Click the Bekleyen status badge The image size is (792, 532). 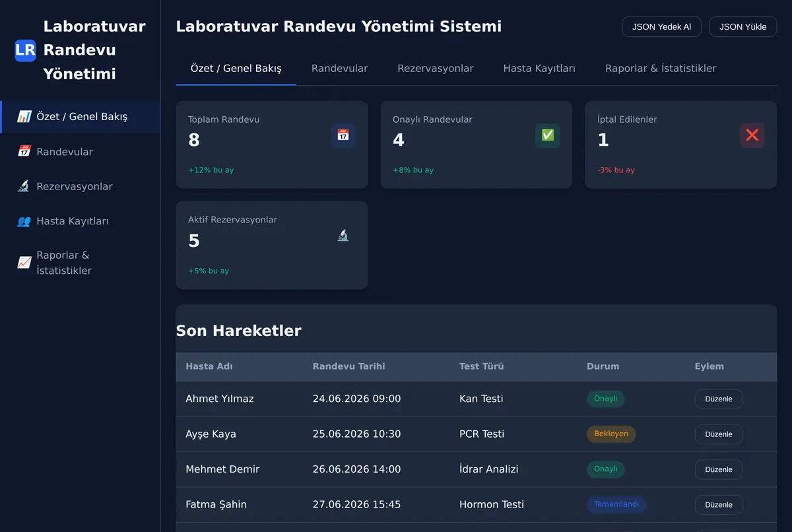(x=611, y=434)
